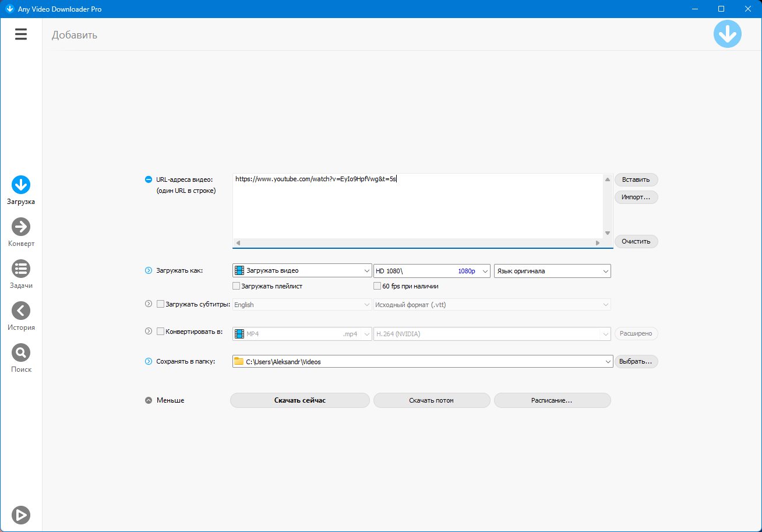This screenshot has height=532, width=762.
Task: Toggle the Конвертировать в checkbox
Action: click(161, 332)
